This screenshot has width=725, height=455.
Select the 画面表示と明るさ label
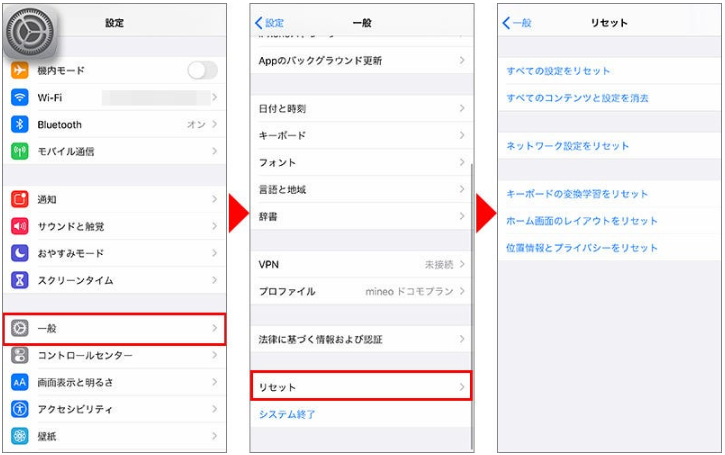[75, 382]
